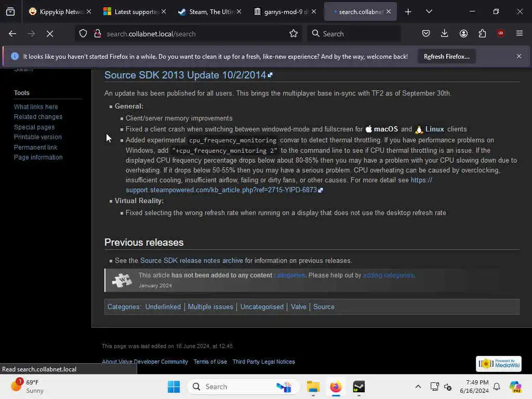532x399 pixels.
Task: Launch Copilot preview taskbar icon
Action: (515, 387)
